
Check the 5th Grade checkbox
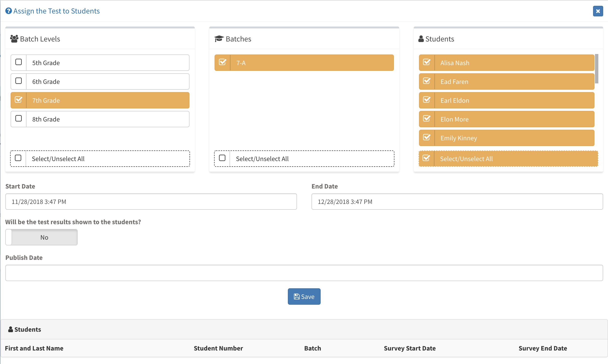pyautogui.click(x=19, y=62)
